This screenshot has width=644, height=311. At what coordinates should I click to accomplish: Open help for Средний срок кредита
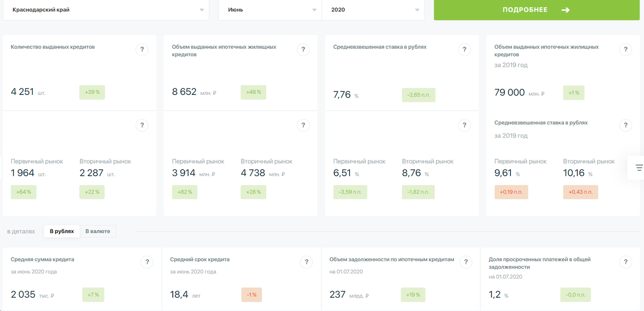(x=306, y=262)
